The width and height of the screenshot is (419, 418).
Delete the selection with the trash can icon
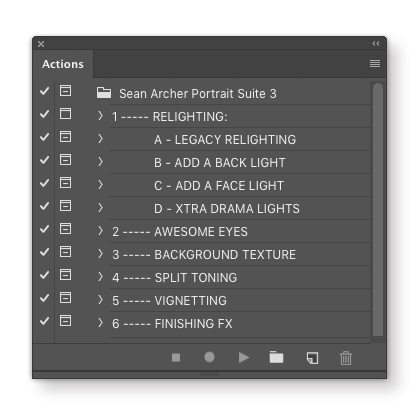point(346,358)
